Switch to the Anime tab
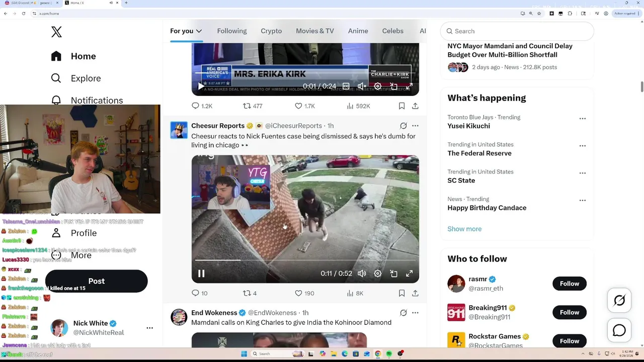 point(358,31)
